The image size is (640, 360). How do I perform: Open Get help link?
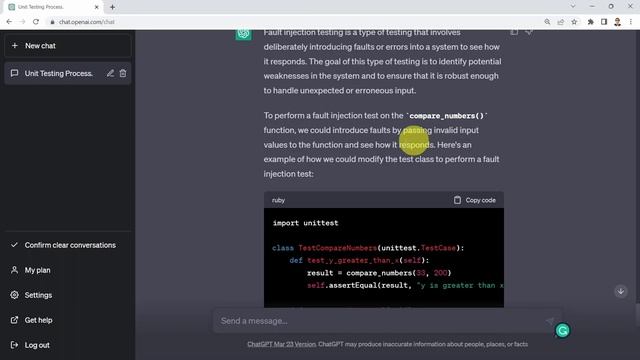click(68, 320)
